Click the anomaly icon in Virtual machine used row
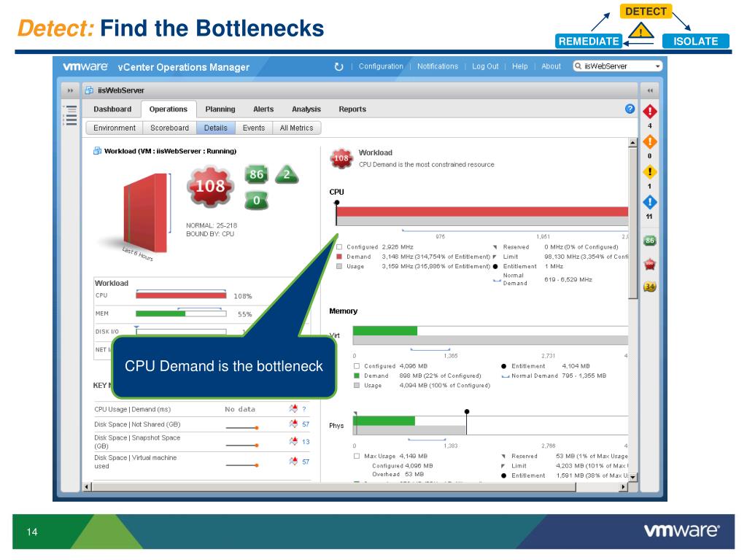Viewport: 747px width, 560px height. coord(293,461)
